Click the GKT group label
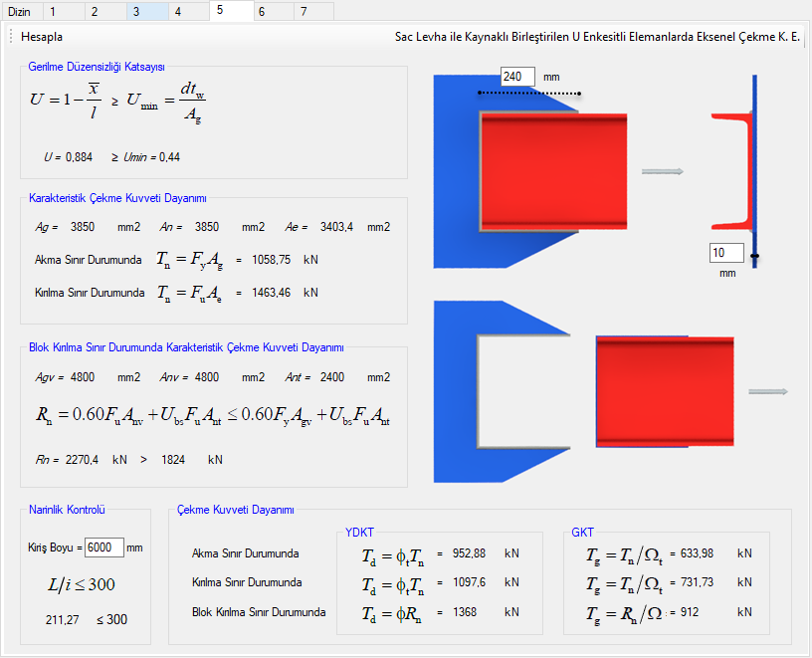Screen dimensions: 812x658 (x=582, y=533)
